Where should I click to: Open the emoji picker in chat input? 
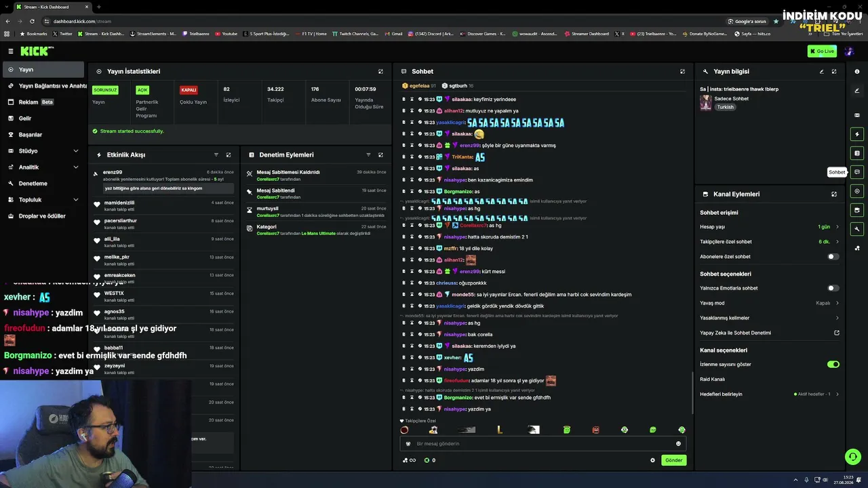point(678,444)
